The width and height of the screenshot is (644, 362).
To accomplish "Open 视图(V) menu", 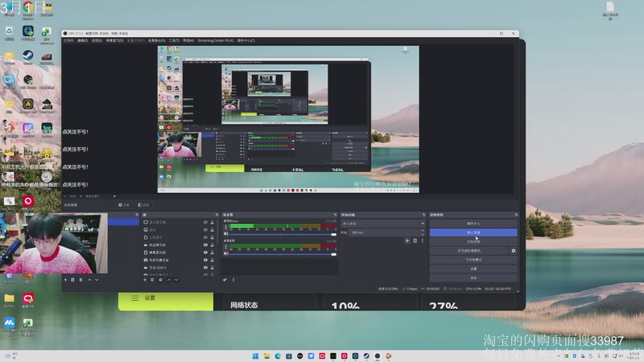I will point(97,41).
